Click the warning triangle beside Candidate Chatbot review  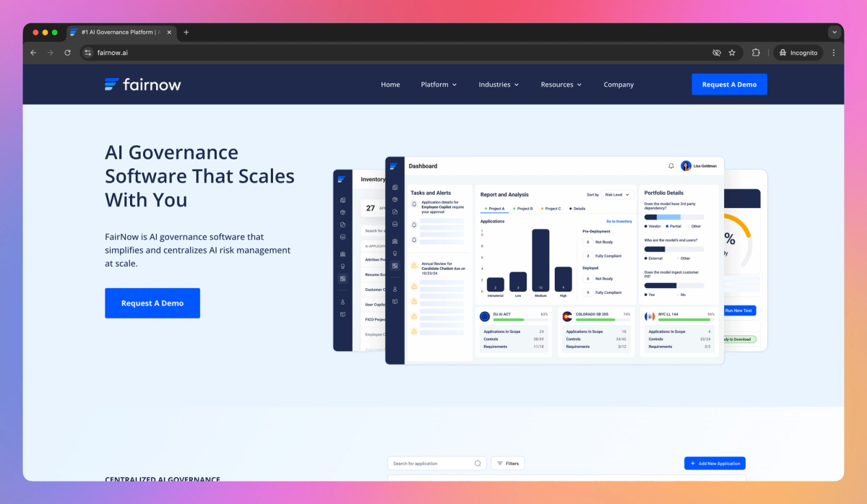(x=414, y=266)
